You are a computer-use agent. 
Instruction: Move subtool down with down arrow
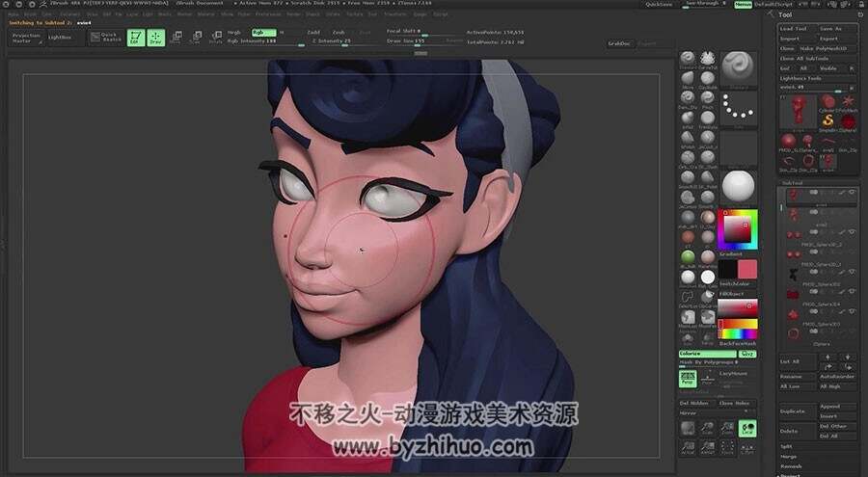coord(848,358)
